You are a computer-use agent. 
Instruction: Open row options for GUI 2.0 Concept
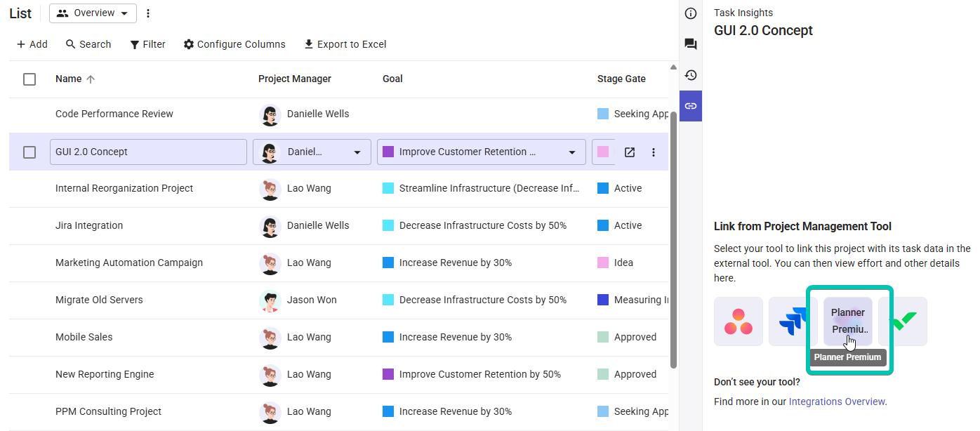(x=654, y=152)
